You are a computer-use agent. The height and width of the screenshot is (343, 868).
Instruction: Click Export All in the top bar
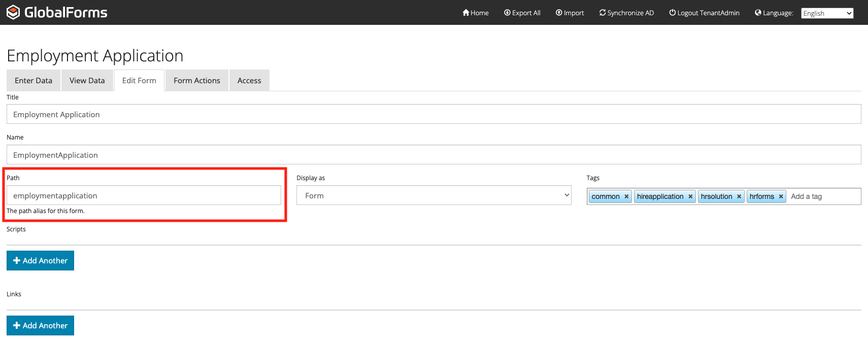click(x=522, y=13)
